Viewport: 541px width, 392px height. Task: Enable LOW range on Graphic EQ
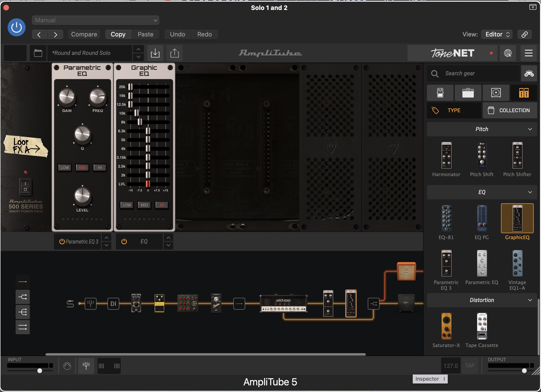(127, 205)
